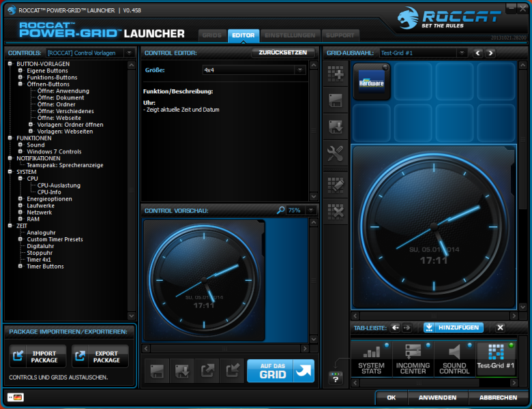532x409 pixels.
Task: Click the import grid icon in the grid toolbar
Action: 336,127
